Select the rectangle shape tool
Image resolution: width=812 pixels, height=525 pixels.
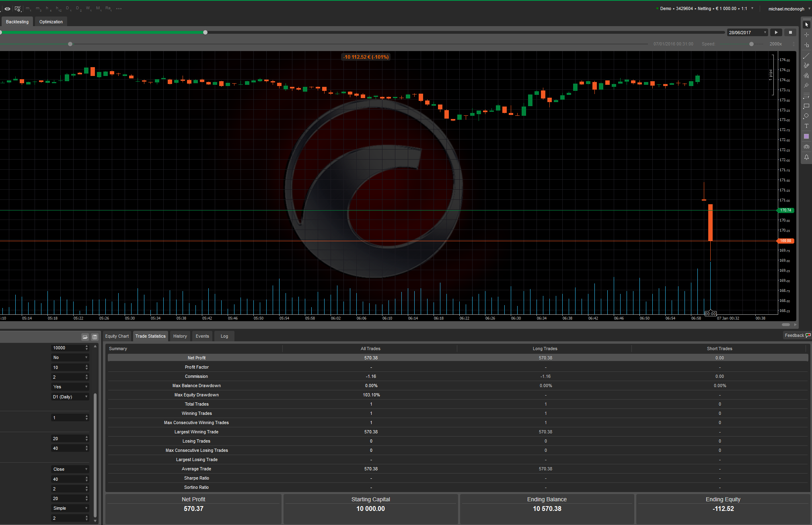pos(806,106)
